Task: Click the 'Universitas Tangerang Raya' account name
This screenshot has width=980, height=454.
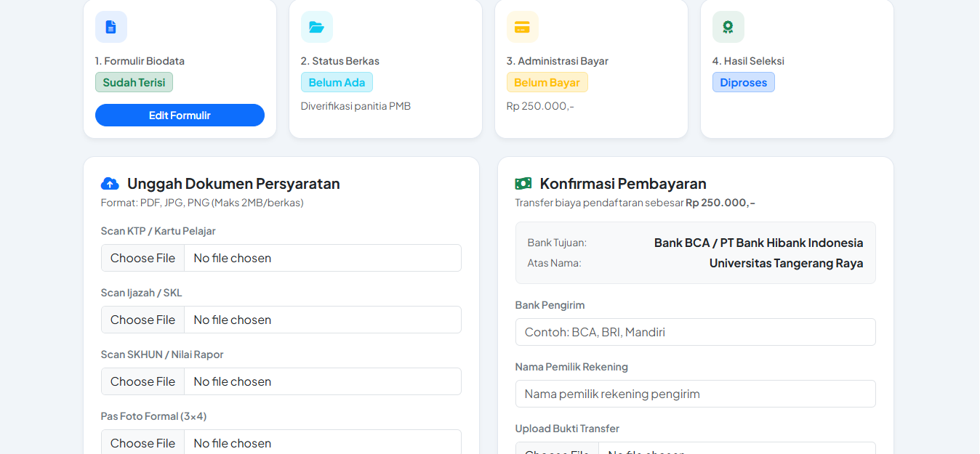Action: point(787,263)
